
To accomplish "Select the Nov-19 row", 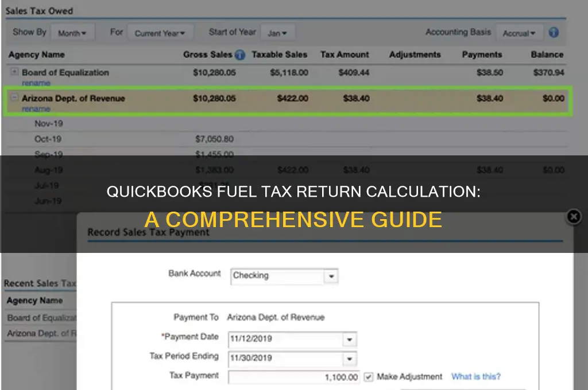I will [x=287, y=124].
